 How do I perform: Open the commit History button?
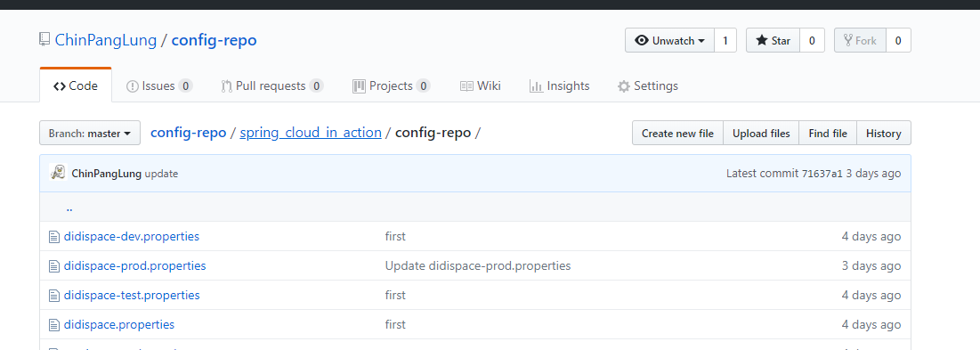click(x=884, y=133)
